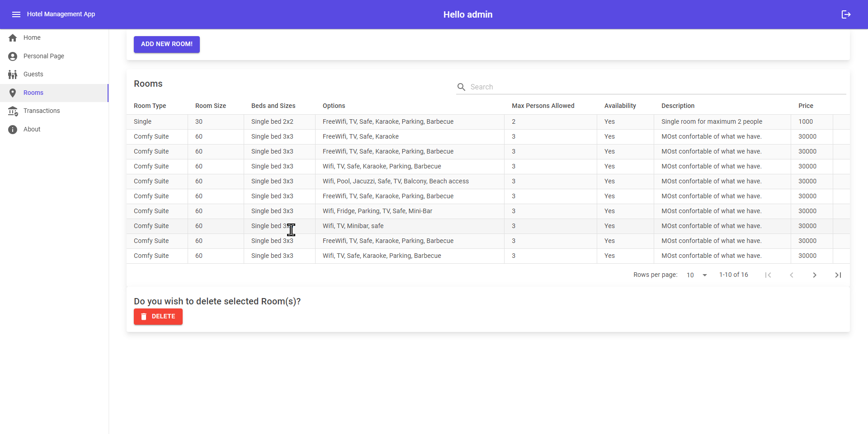Click the previous page chevron
Image resolution: width=868 pixels, height=434 pixels.
(x=792, y=275)
